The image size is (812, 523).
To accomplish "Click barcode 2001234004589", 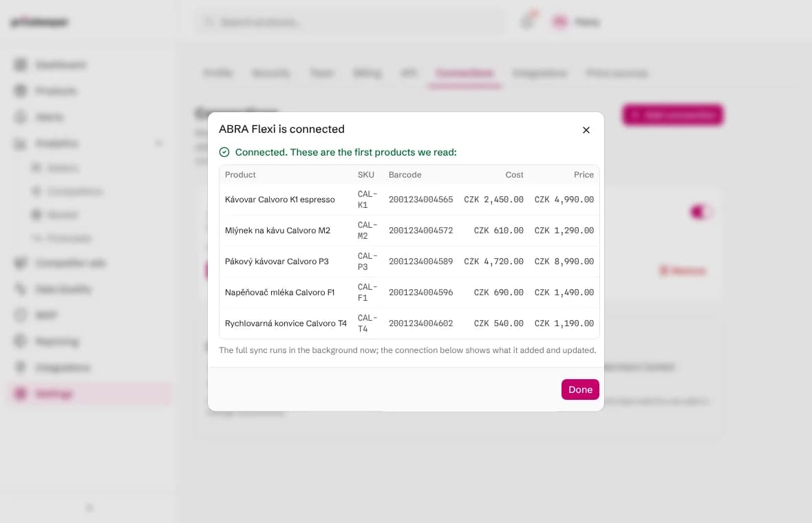I will [420, 261].
